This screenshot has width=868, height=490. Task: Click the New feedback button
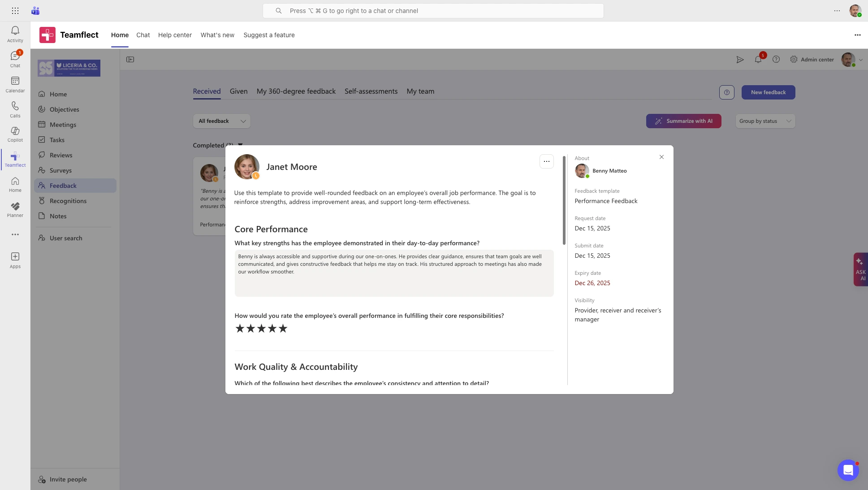(x=768, y=92)
